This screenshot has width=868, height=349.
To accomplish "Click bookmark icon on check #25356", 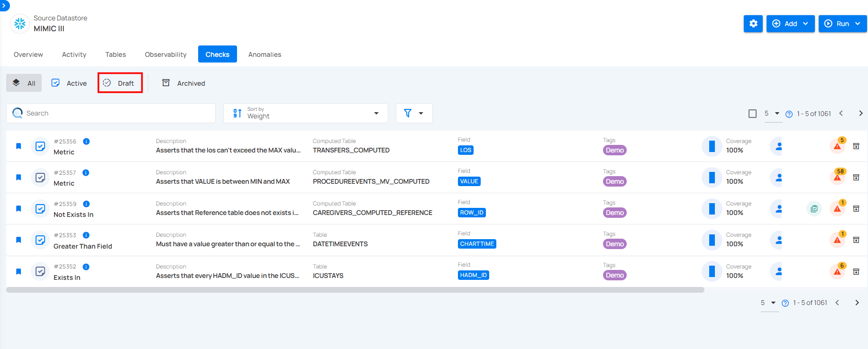I will [18, 146].
